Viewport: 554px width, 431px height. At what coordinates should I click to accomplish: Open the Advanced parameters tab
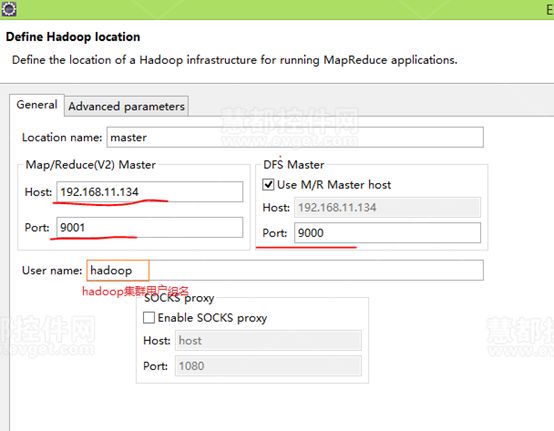[126, 106]
